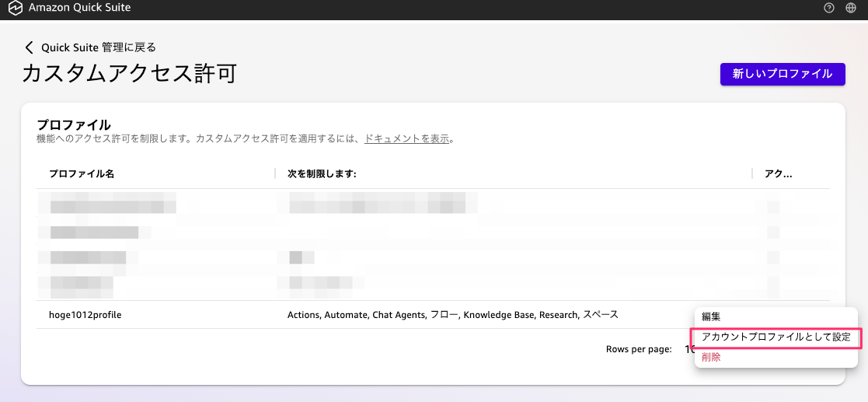
Task: Open the help question mark icon
Action: [x=829, y=8]
